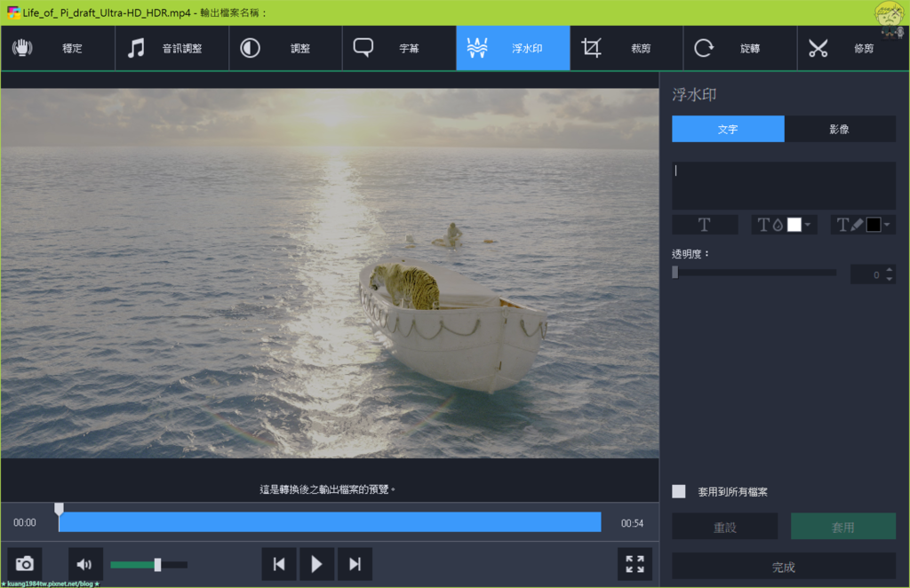
Task: Click the transparency slider handle (透明度)
Action: tap(675, 273)
